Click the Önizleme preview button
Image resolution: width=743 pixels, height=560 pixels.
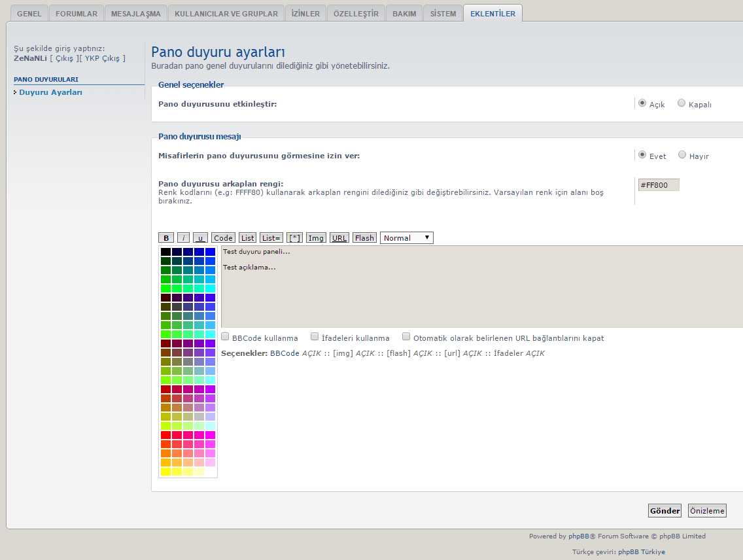coord(707,511)
